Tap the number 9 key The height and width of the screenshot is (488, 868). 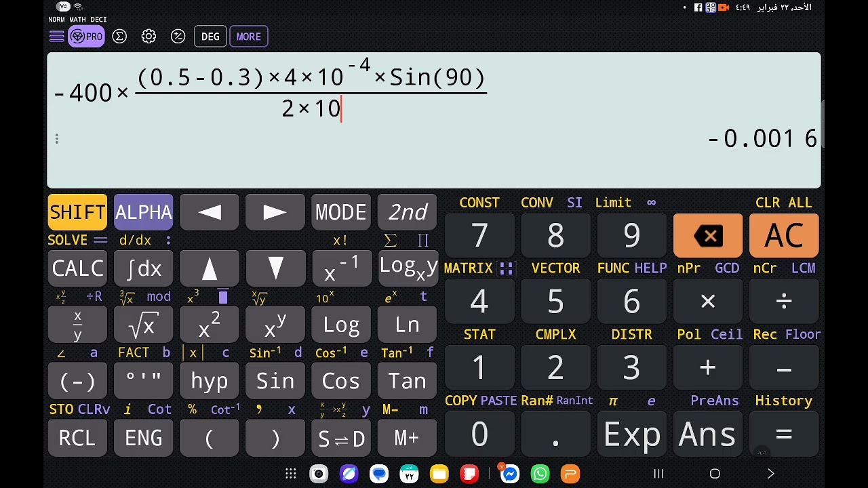point(631,235)
